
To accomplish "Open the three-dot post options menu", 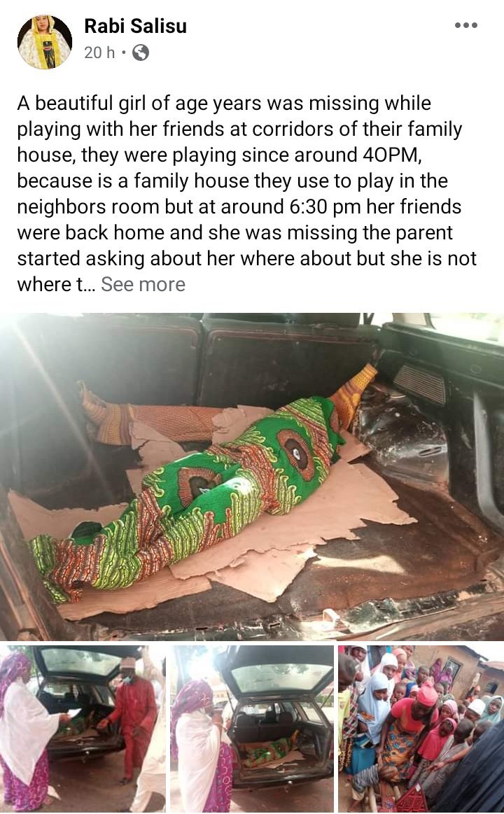I will (465, 25).
